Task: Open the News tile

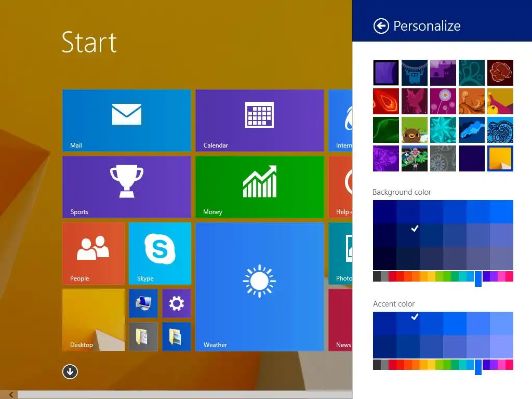Action: click(x=340, y=320)
